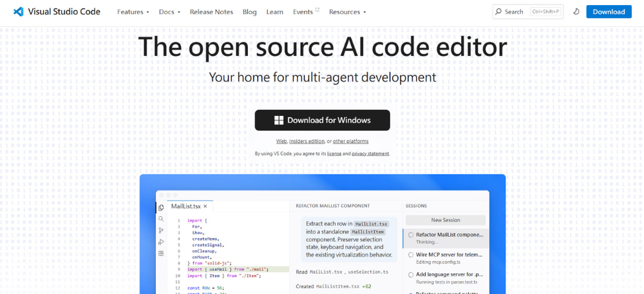The width and height of the screenshot is (644, 294).
Task: Open the license link
Action: pyautogui.click(x=334, y=154)
